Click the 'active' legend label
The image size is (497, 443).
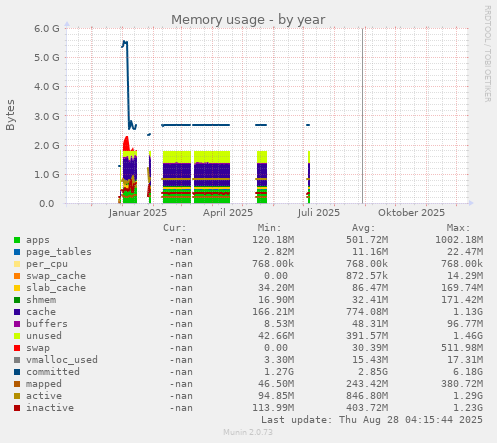(44, 396)
